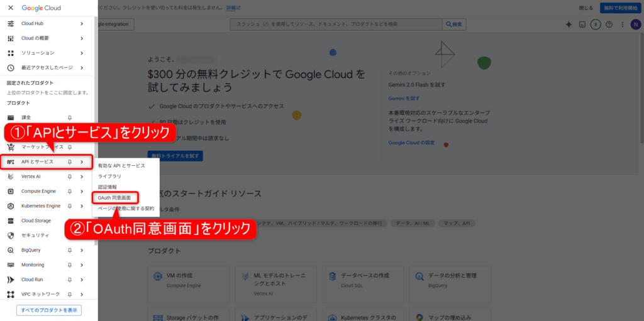Click the account avatar N
Viewport: 644px width, 321px height.
(x=635, y=24)
